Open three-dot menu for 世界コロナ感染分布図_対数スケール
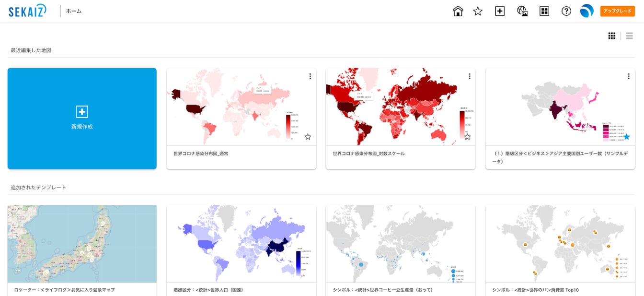 pos(470,76)
